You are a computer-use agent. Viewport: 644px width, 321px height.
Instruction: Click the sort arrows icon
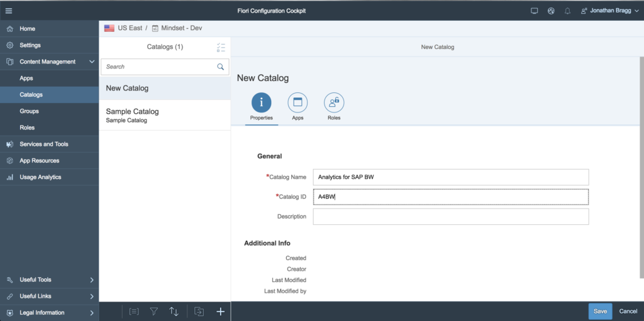174,312
